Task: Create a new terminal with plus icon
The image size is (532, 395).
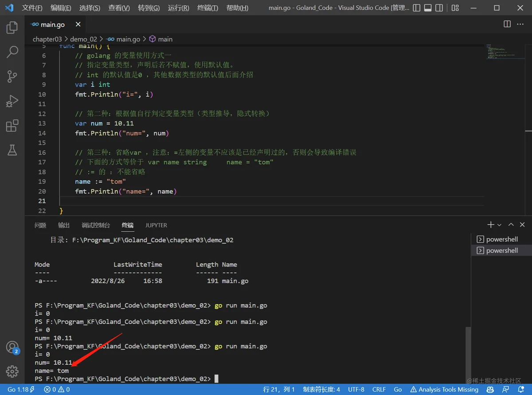Action: point(491,225)
